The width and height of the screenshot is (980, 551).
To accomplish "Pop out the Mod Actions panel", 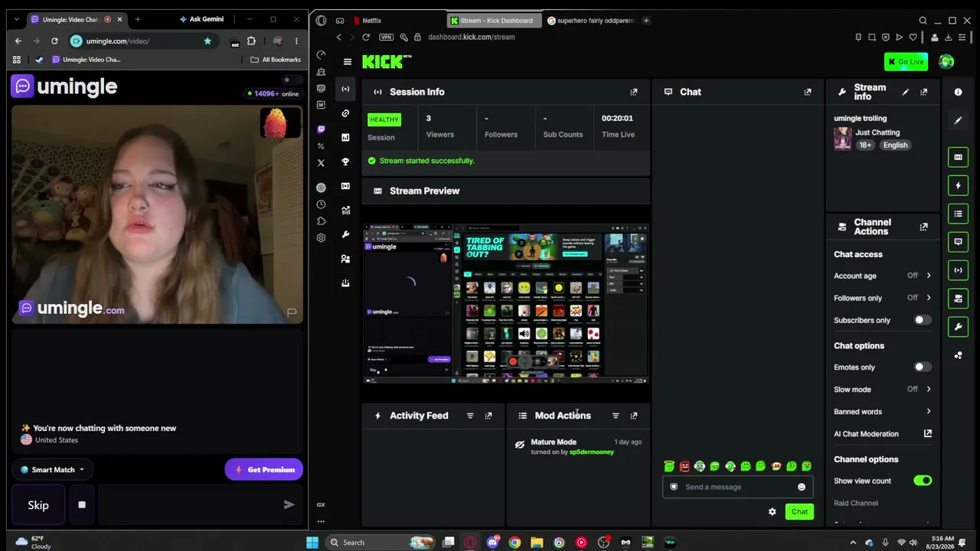I will (634, 416).
